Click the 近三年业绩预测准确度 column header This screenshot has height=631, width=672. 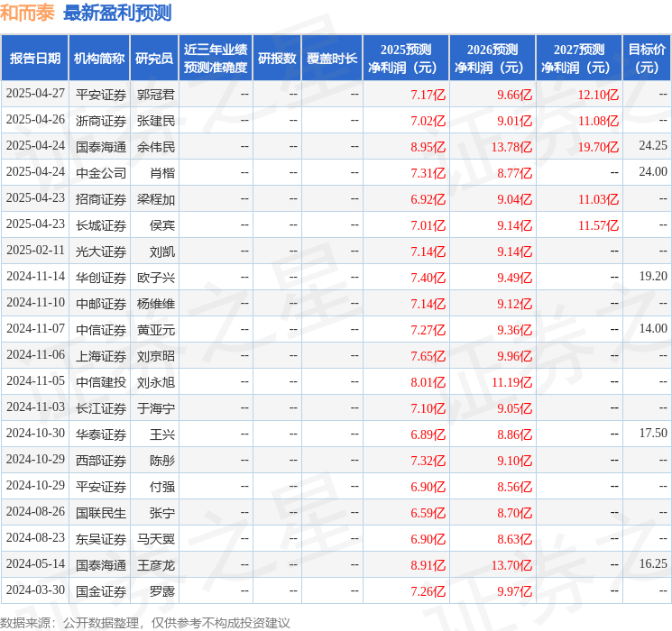click(216, 59)
